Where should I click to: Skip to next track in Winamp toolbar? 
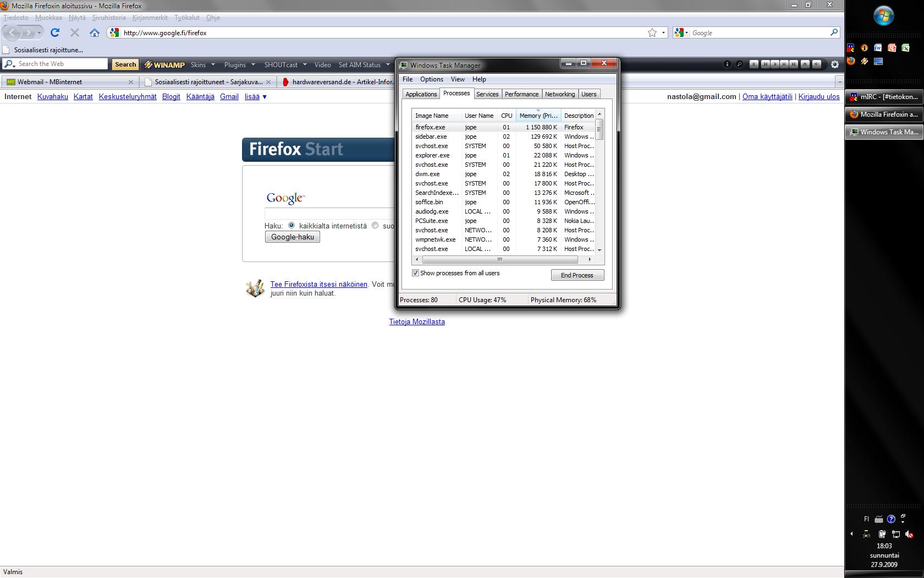(794, 64)
